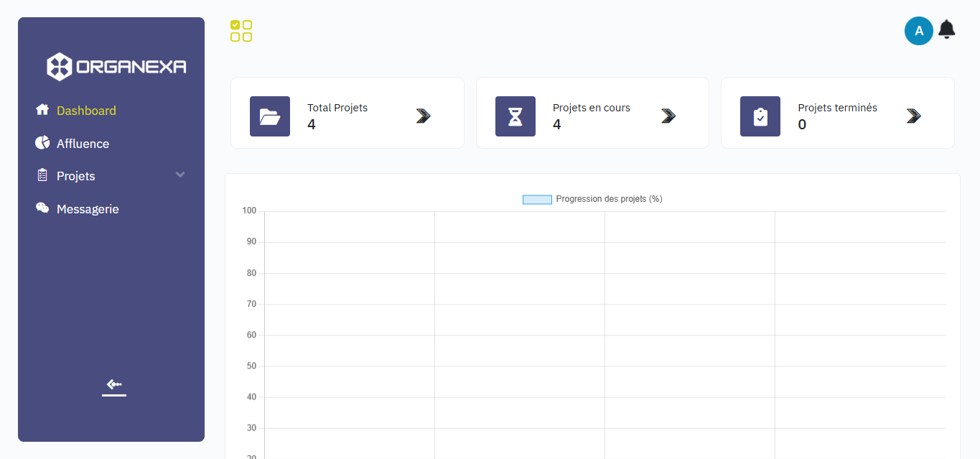
Task: Toggle the checked square in the checklist widget
Action: tap(235, 24)
